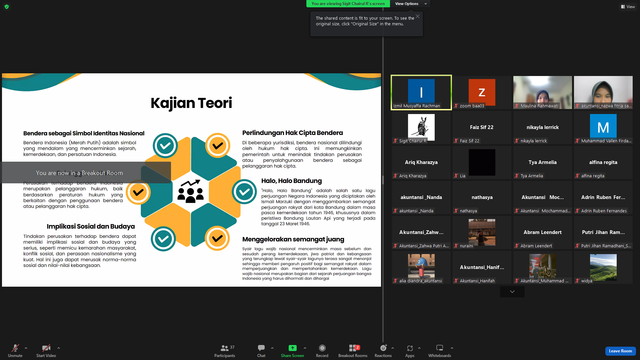Viewport: 640px width, 360px height.
Task: Select the Ariq Kharazya participant tile
Action: pos(421,162)
